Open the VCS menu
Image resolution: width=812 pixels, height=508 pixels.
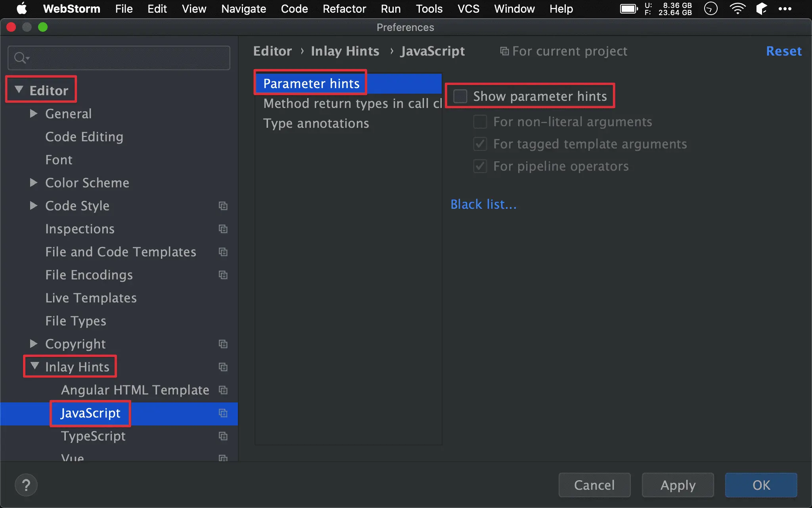(x=468, y=9)
